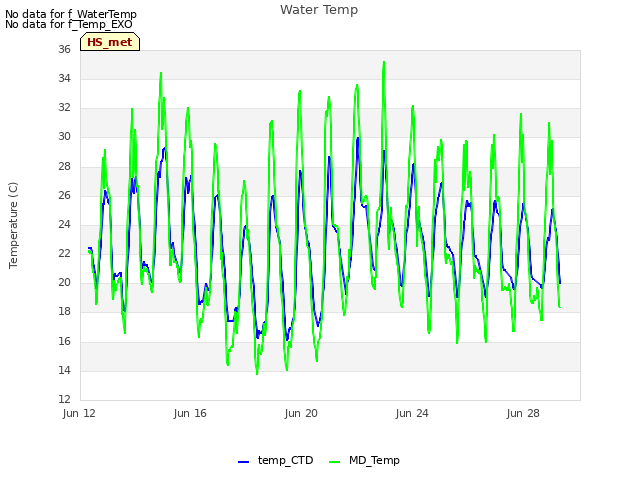Image resolution: width=640 pixels, height=480 pixels.
Task: Click the 26 y-axis tick label
Action: click(x=64, y=195)
